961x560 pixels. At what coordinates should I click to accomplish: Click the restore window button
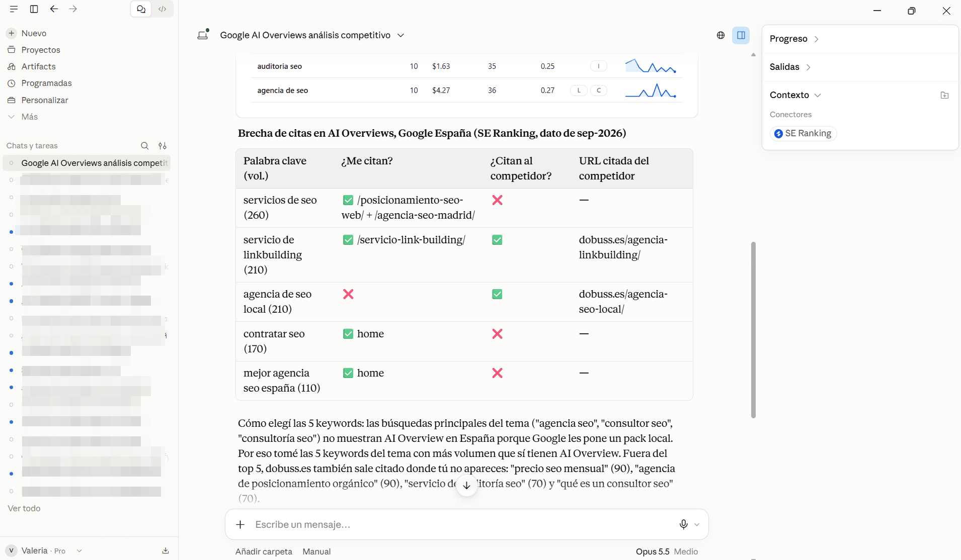pos(911,11)
